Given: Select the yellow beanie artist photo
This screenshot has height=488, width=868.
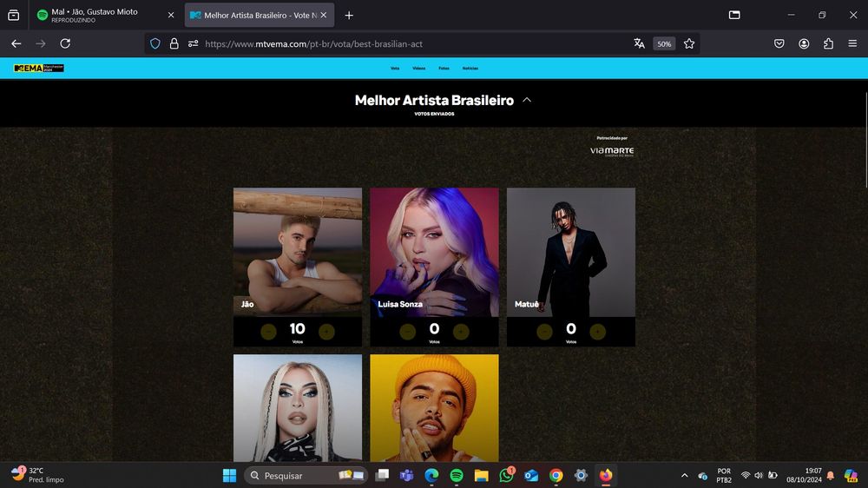Looking at the screenshot, I should pos(435,408).
